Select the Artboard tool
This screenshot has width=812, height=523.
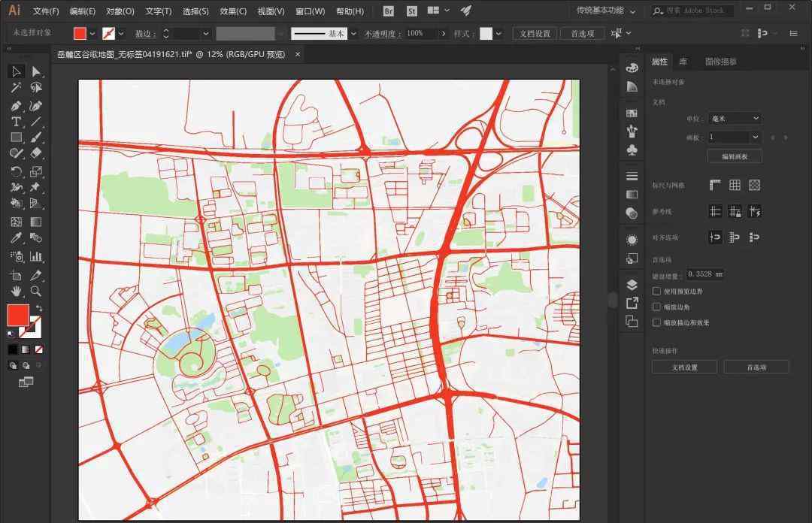(x=16, y=275)
